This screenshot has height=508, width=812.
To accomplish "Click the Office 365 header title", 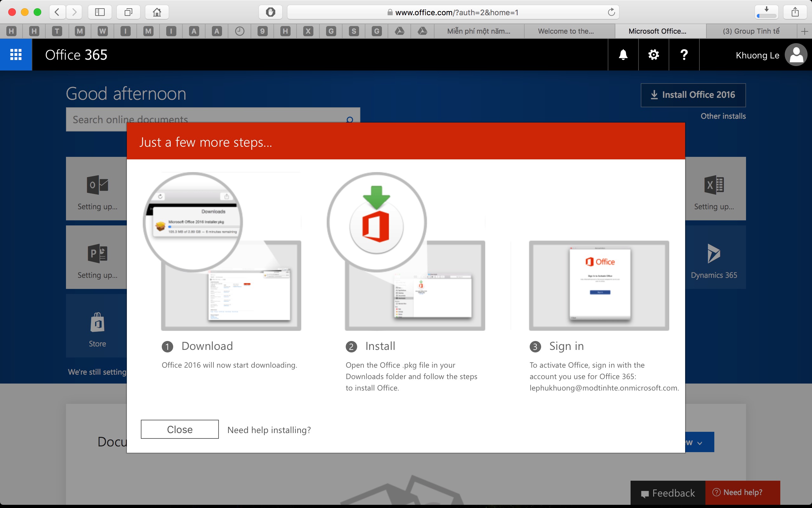I will 76,55.
